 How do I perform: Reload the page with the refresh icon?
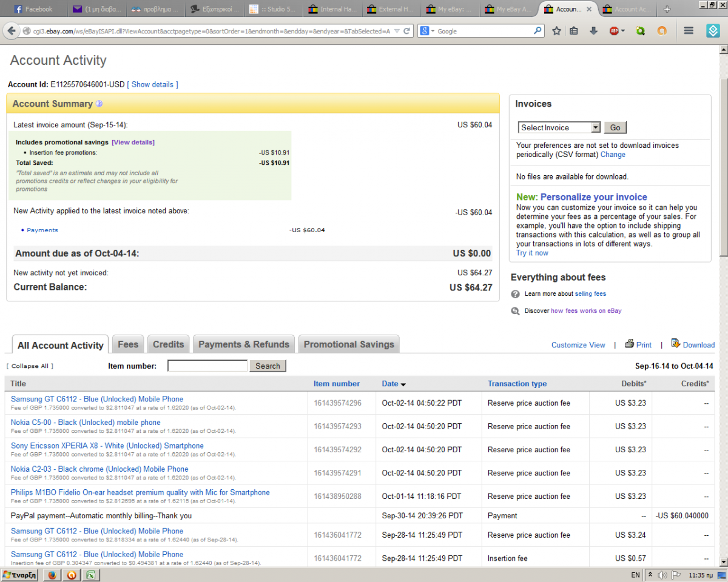(406, 31)
